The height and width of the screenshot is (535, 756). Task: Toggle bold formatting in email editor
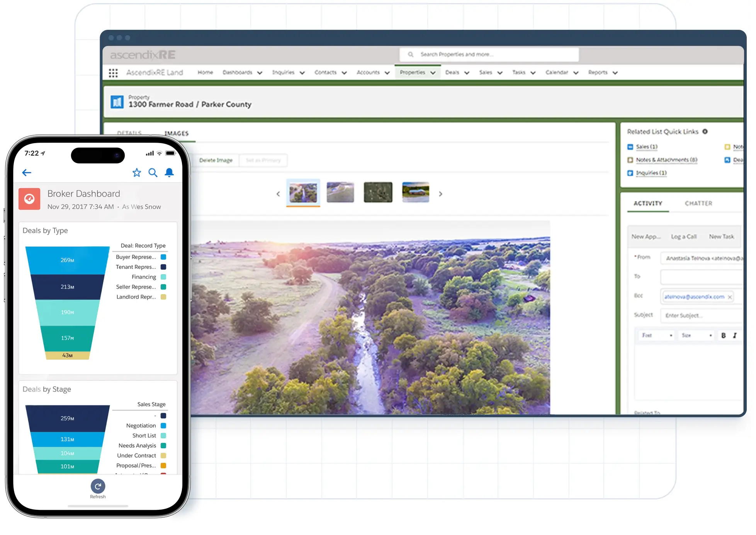724,336
